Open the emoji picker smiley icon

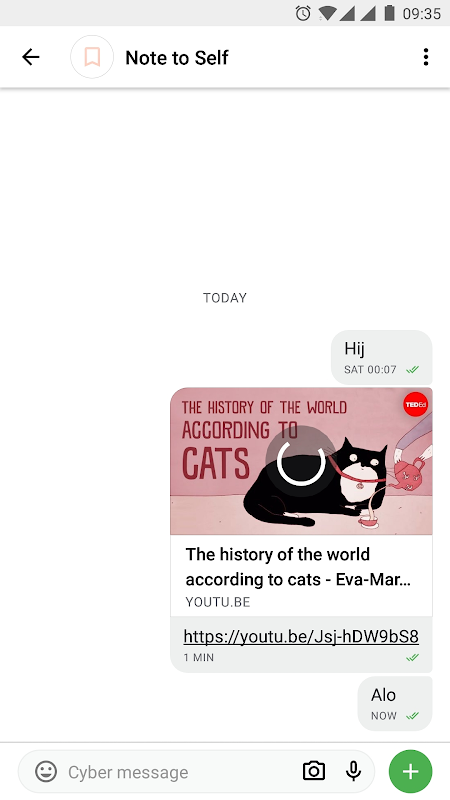(46, 771)
